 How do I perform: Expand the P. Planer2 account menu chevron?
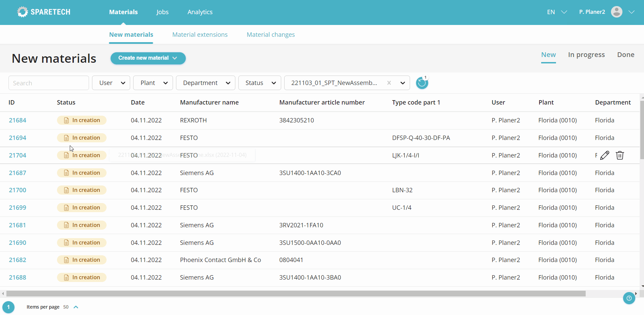coord(632,12)
